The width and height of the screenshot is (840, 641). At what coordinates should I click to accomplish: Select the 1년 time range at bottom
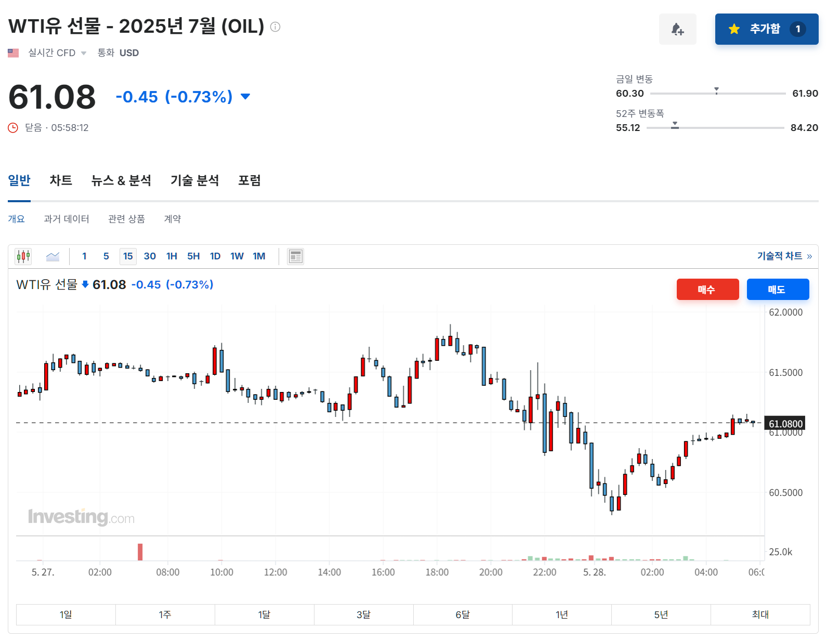point(561,614)
